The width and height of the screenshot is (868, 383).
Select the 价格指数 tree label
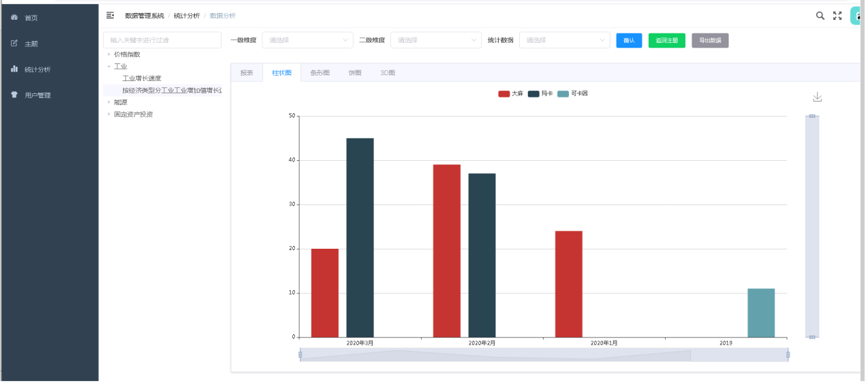[127, 54]
